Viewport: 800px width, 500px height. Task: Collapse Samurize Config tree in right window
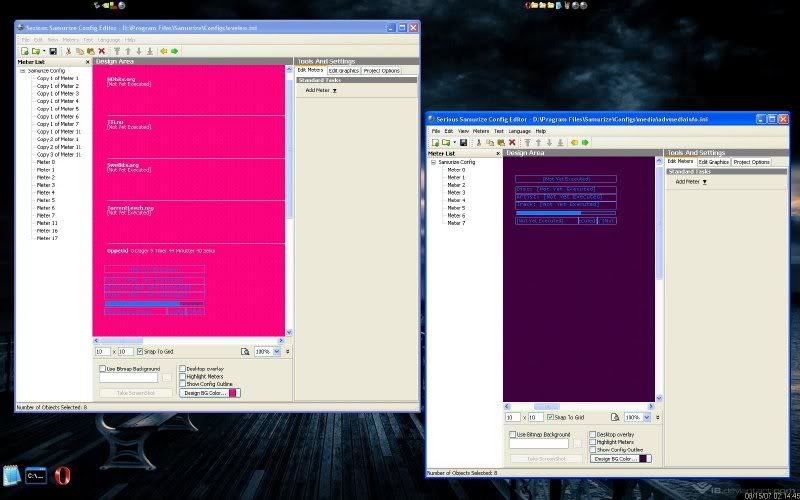pos(433,162)
